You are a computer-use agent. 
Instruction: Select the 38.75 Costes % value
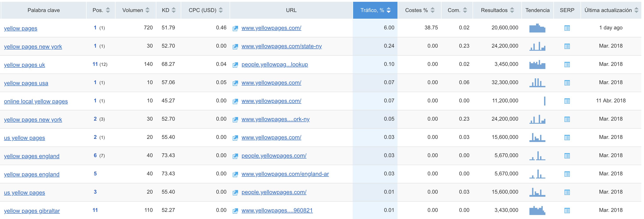[x=431, y=28]
